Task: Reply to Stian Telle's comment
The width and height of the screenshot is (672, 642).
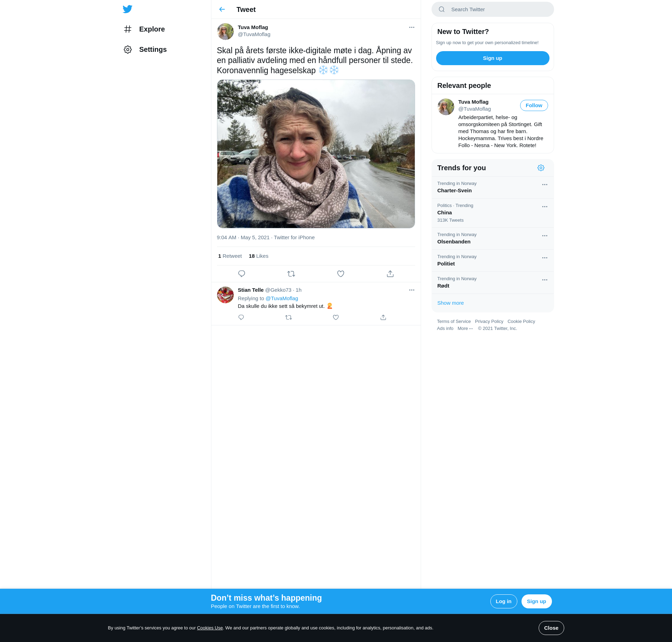Action: click(241, 317)
